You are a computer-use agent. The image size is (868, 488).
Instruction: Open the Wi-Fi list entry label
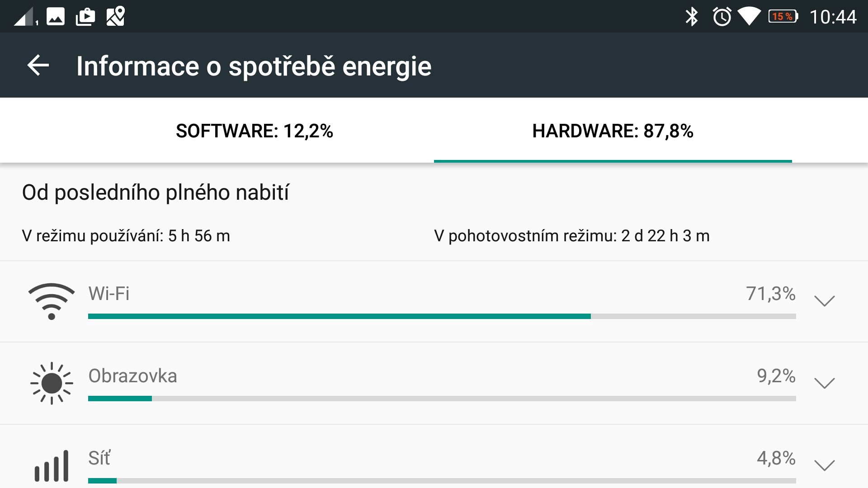coord(109,294)
